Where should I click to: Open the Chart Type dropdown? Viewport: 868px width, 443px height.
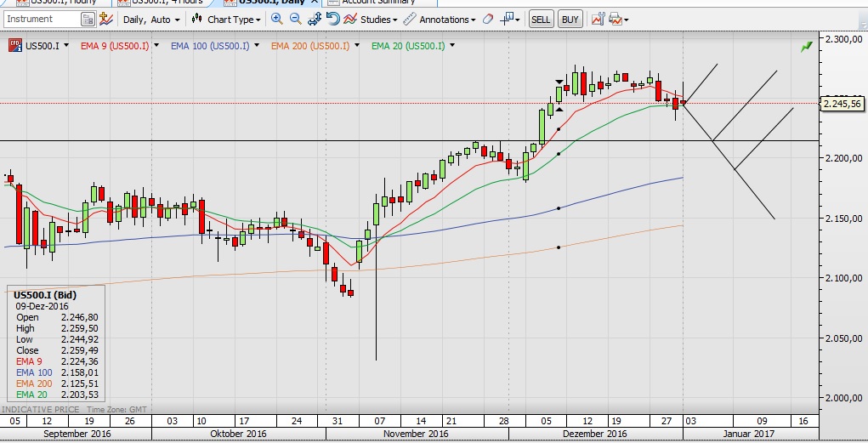click(226, 20)
